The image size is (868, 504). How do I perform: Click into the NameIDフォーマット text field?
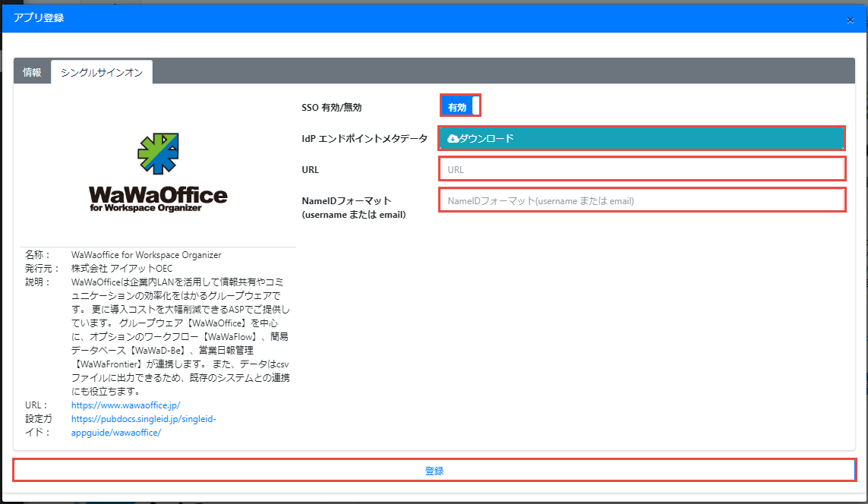point(642,201)
